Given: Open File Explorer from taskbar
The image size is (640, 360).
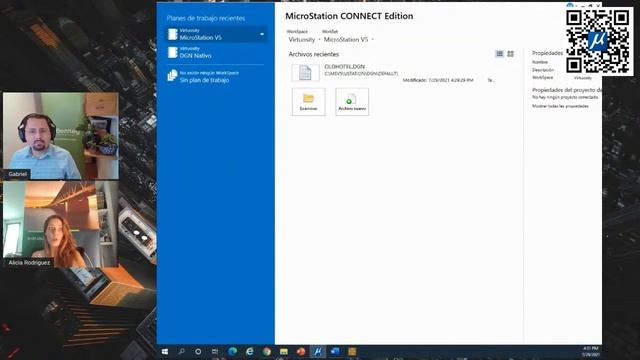Looking at the screenshot, I should tap(284, 351).
